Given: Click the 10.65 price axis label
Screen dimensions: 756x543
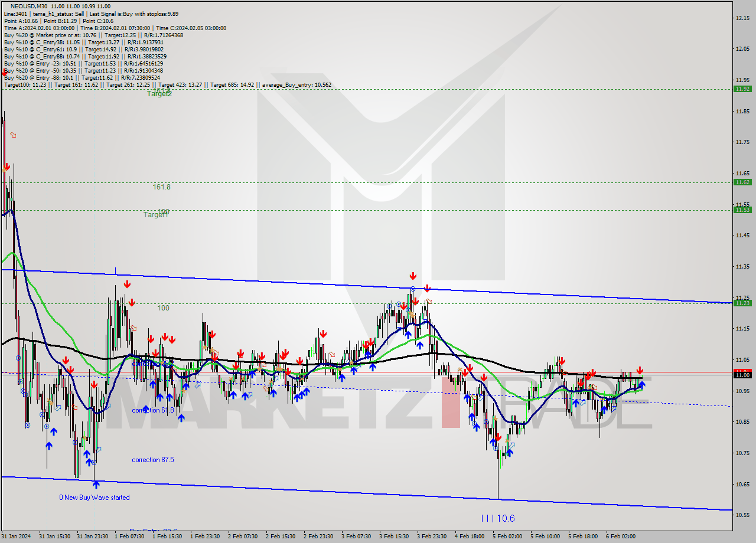Looking at the screenshot, I should 743,484.
